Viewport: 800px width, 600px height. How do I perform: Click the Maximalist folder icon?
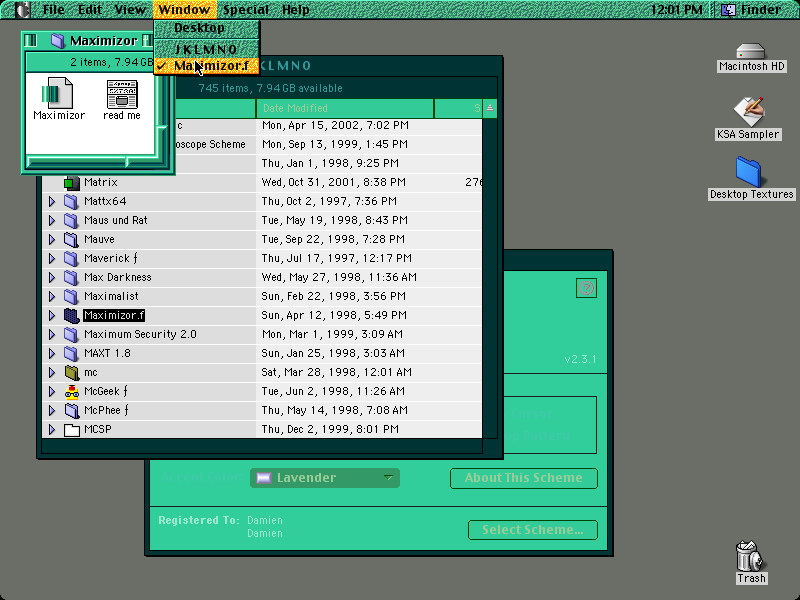coord(71,296)
